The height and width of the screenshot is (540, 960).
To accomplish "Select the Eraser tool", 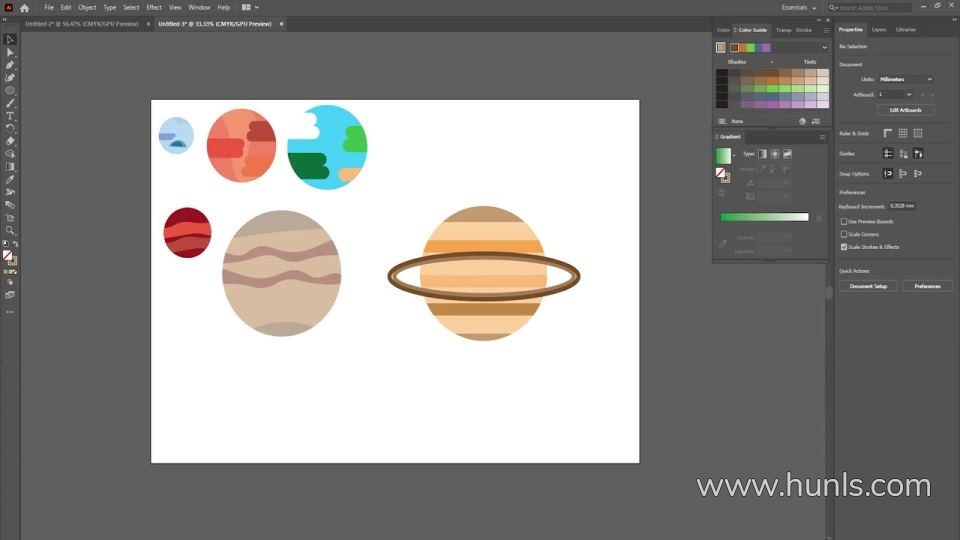I will click(10, 141).
